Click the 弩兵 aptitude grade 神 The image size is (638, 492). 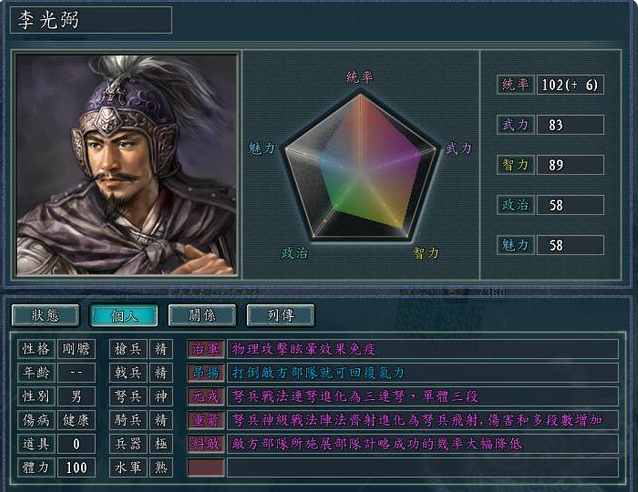(161, 396)
